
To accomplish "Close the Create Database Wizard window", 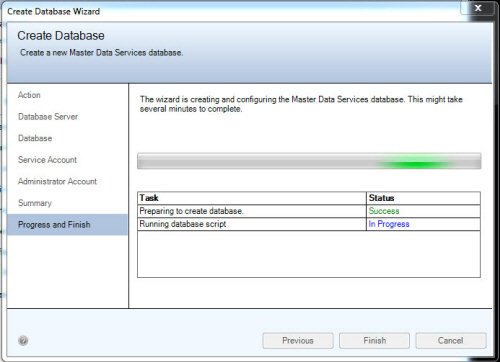I will coord(478,8).
